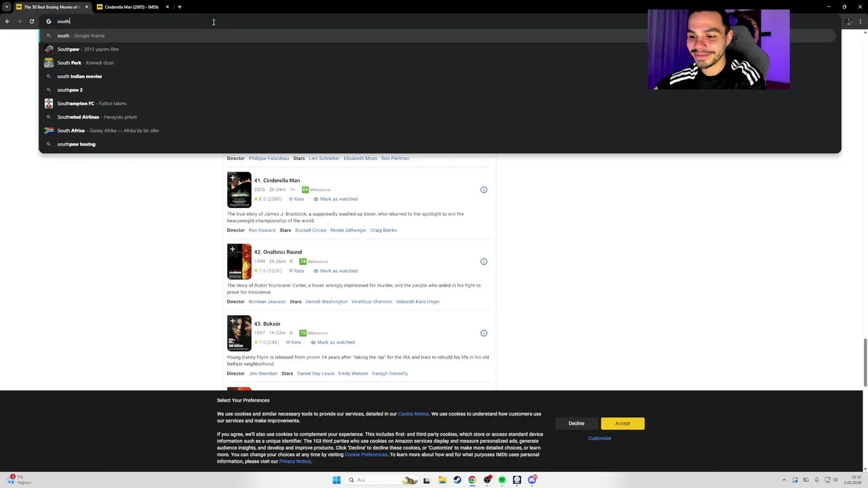Open info icon for Cinderella Man
868x488 pixels.
click(484, 190)
